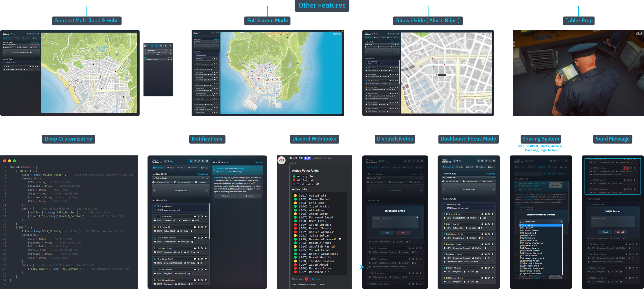Select [210] Nasser Alhammadi from share dropdown list
This screenshot has height=289, width=644.
(541, 258)
